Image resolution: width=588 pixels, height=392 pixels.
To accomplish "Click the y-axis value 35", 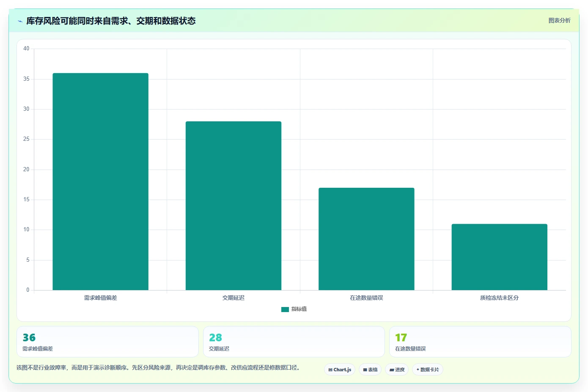I will click(26, 79).
